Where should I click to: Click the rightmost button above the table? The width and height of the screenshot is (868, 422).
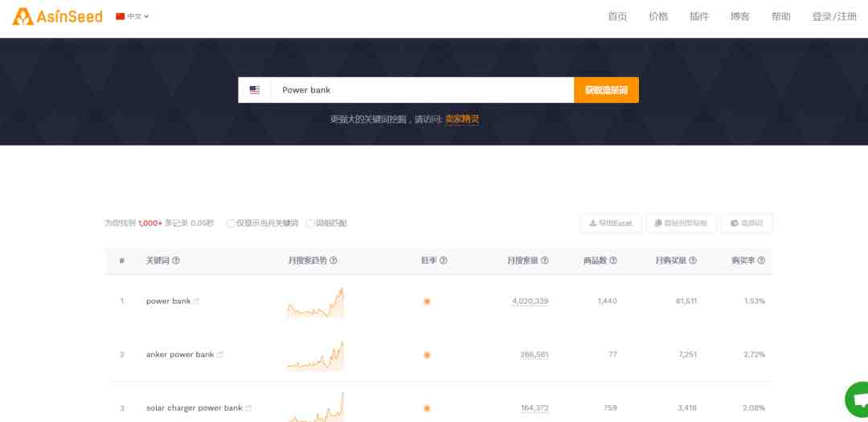point(747,223)
